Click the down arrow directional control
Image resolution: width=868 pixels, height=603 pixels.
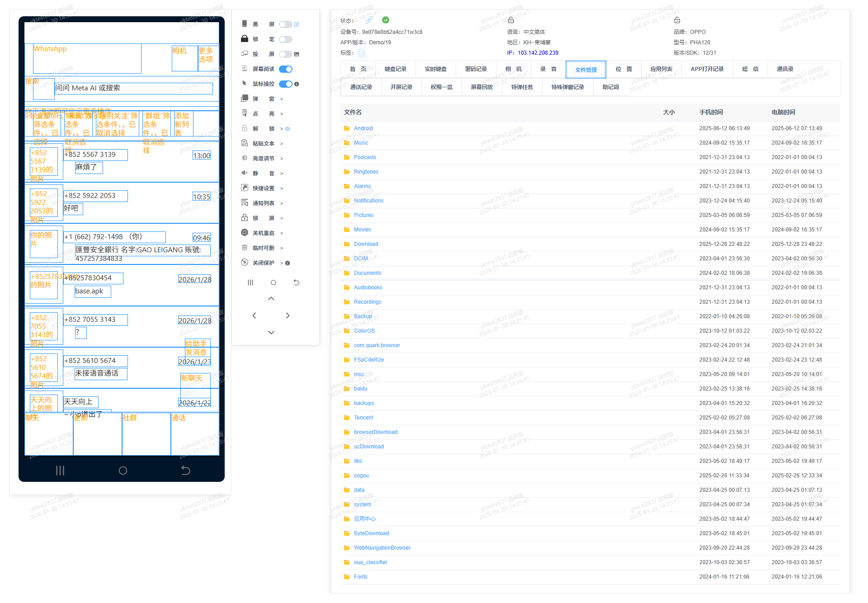coord(271,332)
